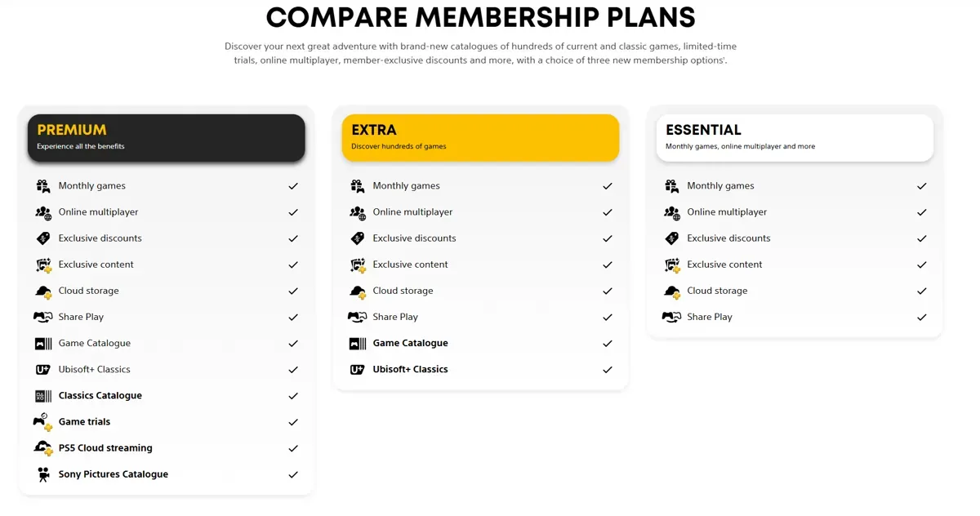Click the checkmark beside Premium Game trials
980x516 pixels.
pos(293,422)
